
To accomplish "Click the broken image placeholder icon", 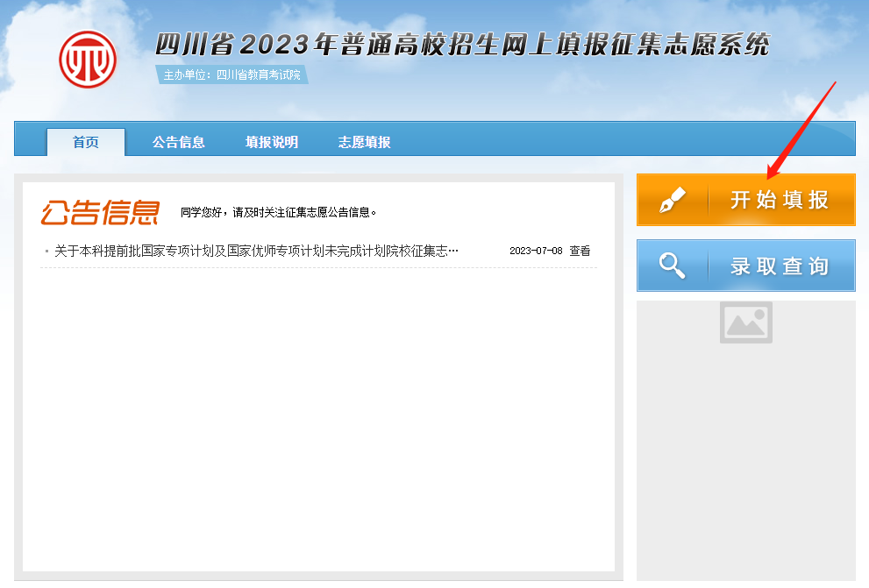I will 745,322.
